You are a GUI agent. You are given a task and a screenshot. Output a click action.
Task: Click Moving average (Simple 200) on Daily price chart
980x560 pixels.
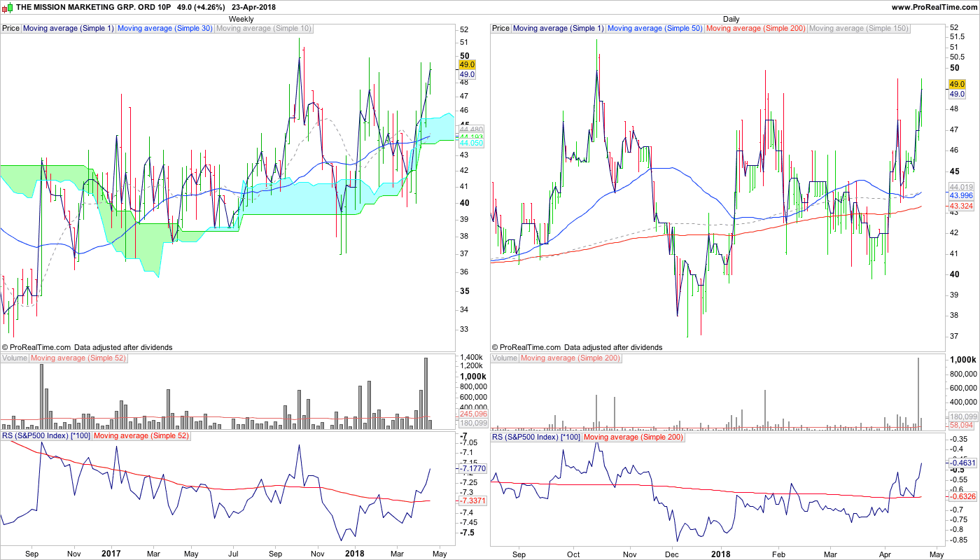pos(755,29)
